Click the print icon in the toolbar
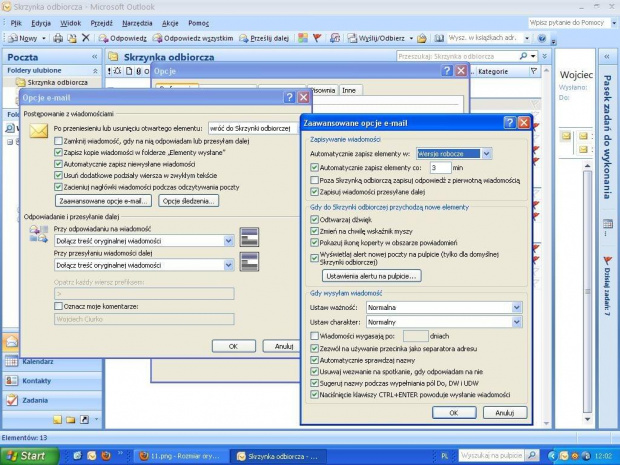 click(59, 38)
